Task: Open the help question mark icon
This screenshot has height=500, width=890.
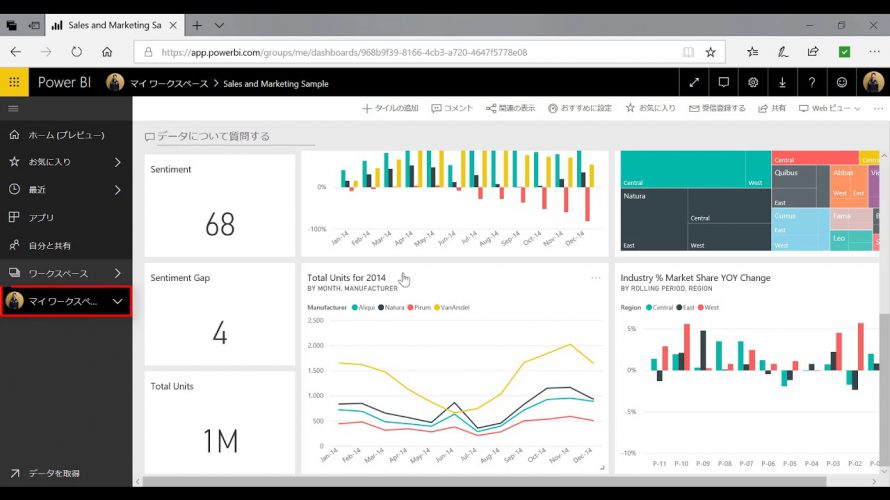Action: [x=812, y=82]
